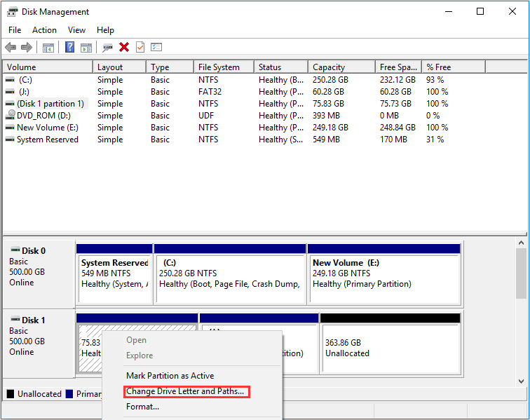Sort by Layout column header
Image resolution: width=530 pixels, height=420 pixels.
(120, 67)
